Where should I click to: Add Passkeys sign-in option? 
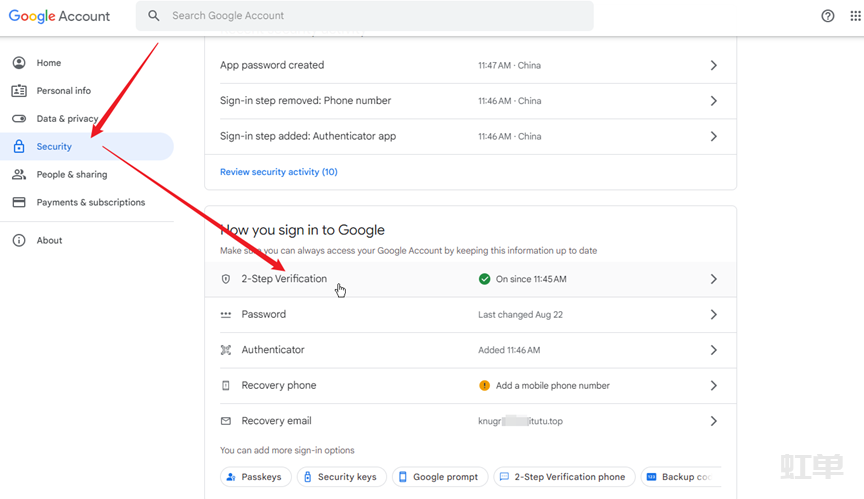[x=256, y=477]
